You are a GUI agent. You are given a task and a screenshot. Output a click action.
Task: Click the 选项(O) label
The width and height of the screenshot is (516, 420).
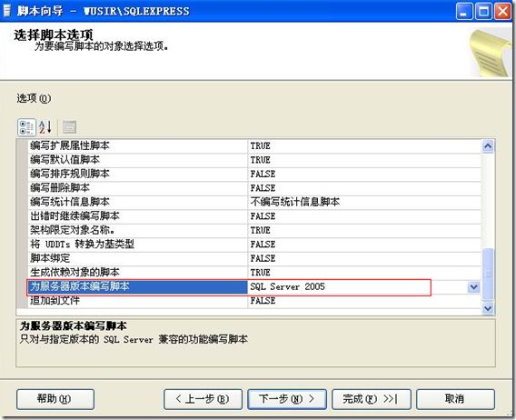pyautogui.click(x=34, y=98)
